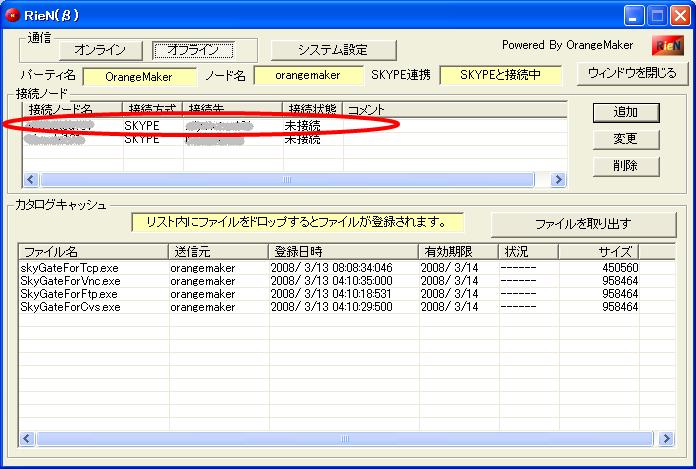Click the 追加 button
This screenshot has height=469, width=696.
coord(626,112)
